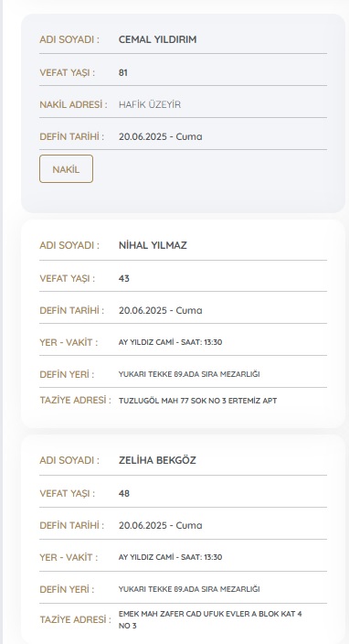Click Cemal Yıldırım's age value 81
This screenshot has height=644, width=349.
[x=123, y=72]
